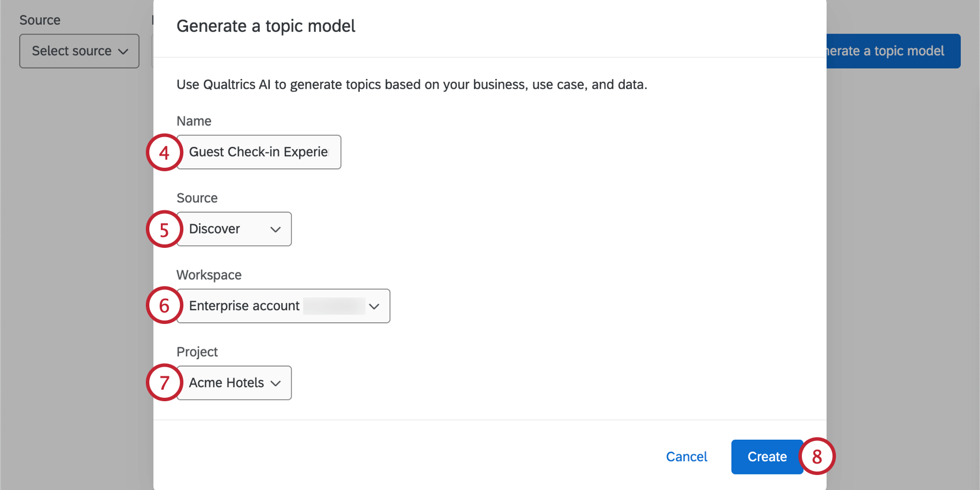Click step 5 circle marker
980x490 pixels.
click(164, 229)
